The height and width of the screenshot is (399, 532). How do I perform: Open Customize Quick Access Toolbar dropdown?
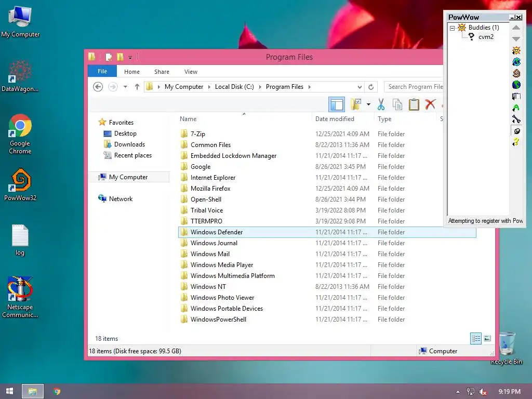[x=130, y=57]
